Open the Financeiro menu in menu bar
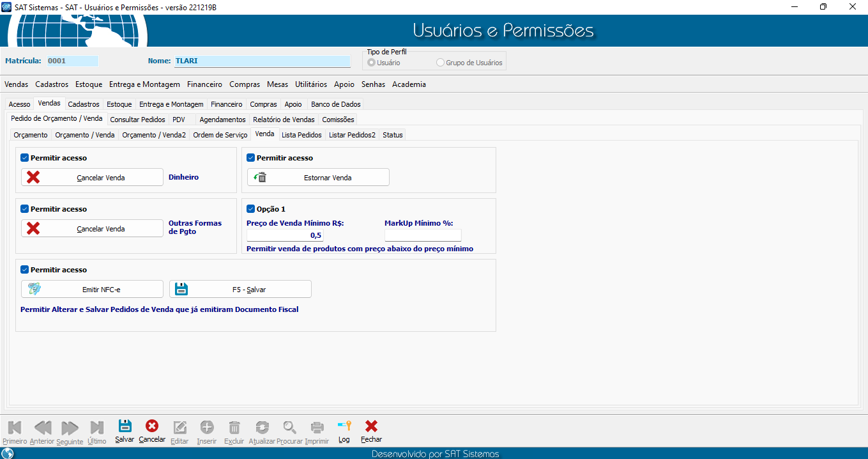This screenshot has width=868, height=459. (204, 84)
